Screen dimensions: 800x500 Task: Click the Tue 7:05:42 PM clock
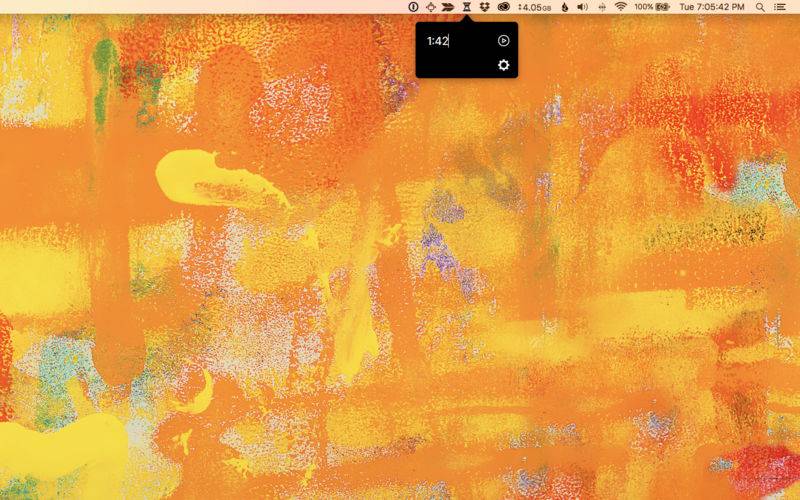click(712, 7)
